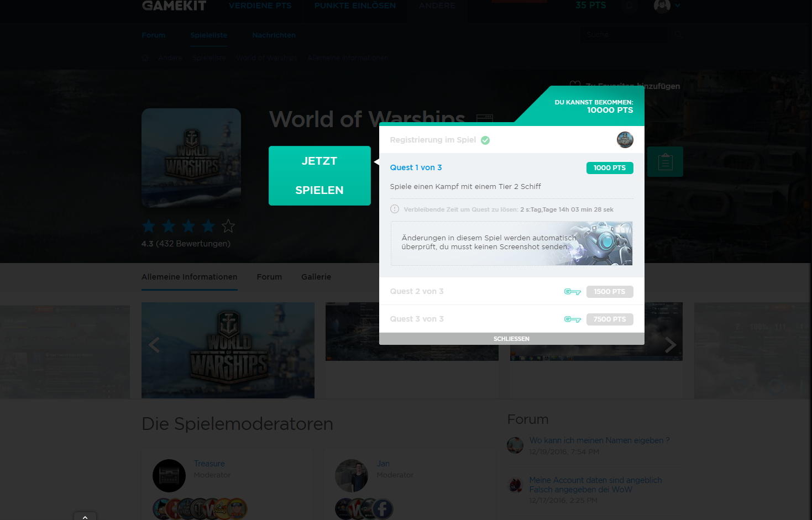
Task: Click the remaining quest time countdown text
Action: pos(567,209)
